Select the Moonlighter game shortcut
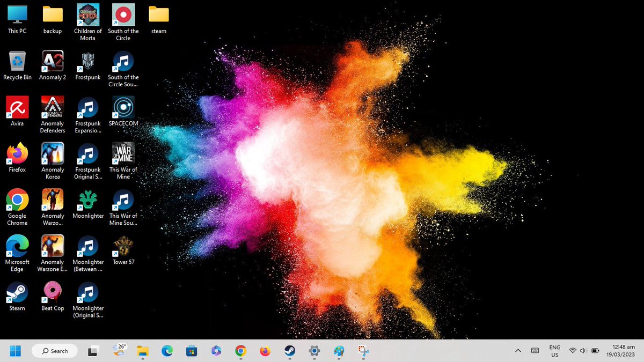644x362 pixels. pos(88,204)
